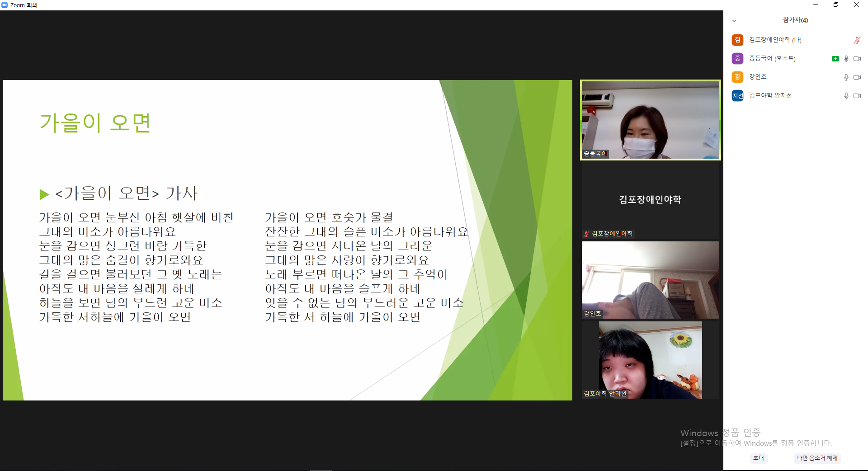Screen dimensions: 868x471
Task: Click the lyric line 노래 부르면 떠나온 날의 그 추억이
Action: tap(356, 274)
